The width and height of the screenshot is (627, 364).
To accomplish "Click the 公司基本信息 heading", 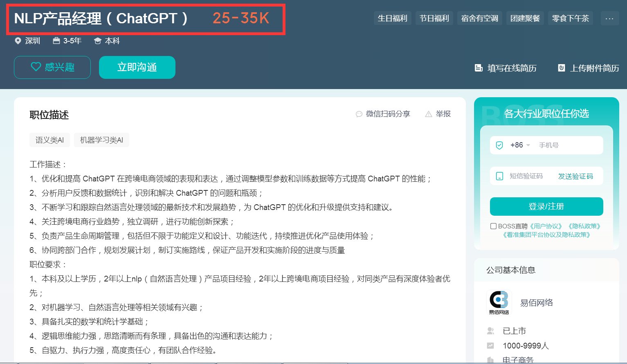I will click(511, 270).
